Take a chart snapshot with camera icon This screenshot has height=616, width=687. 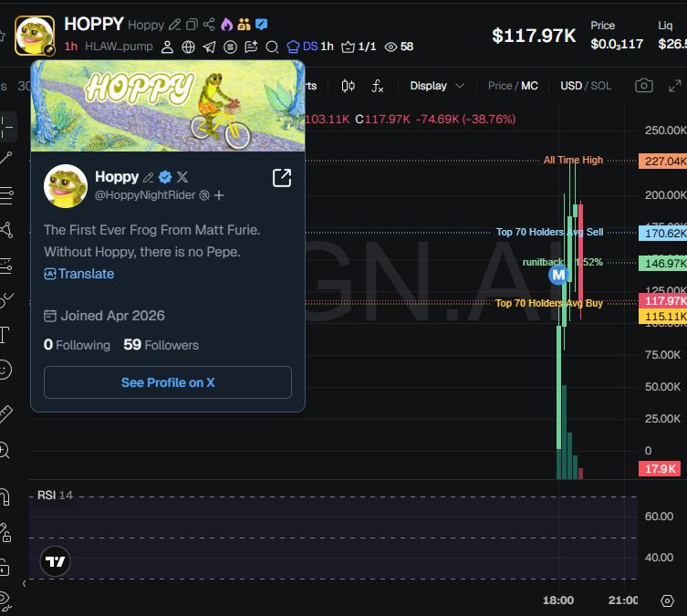pos(643,86)
